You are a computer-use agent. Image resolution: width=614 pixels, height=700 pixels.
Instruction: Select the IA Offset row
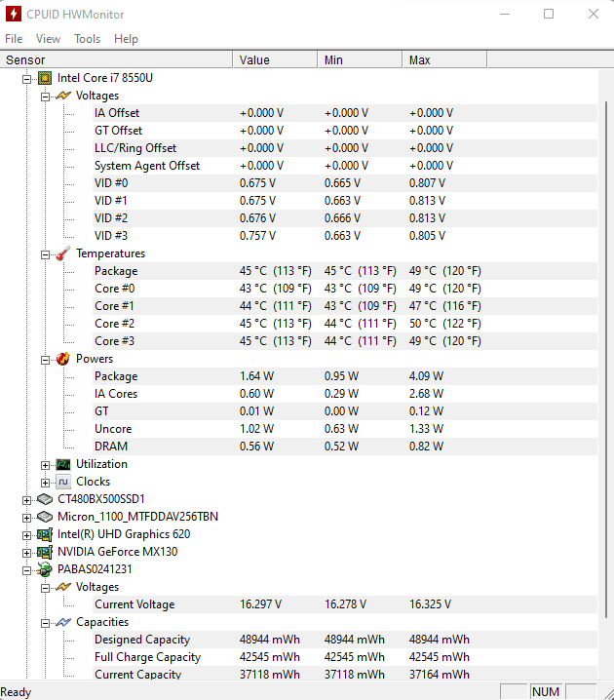(x=344, y=113)
